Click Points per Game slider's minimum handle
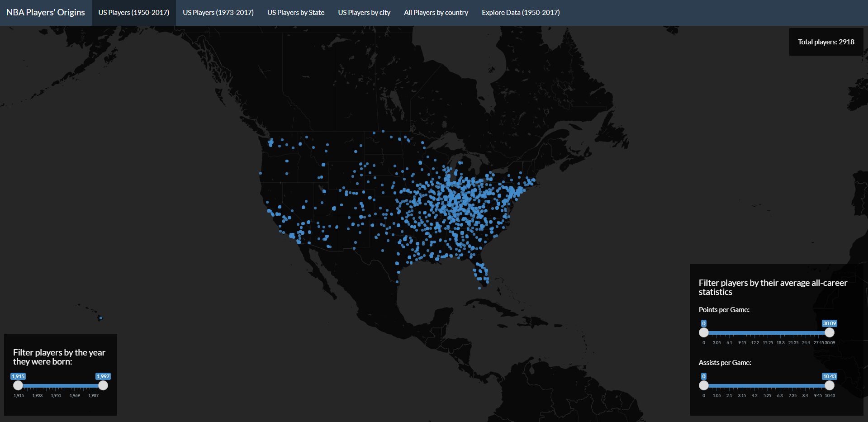This screenshot has height=422, width=868. point(704,332)
